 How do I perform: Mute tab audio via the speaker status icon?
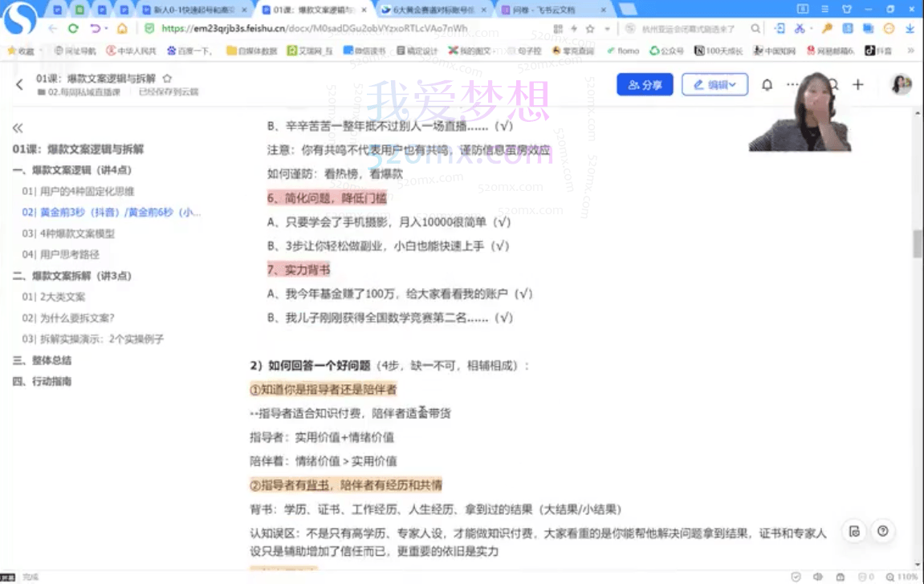(818, 576)
